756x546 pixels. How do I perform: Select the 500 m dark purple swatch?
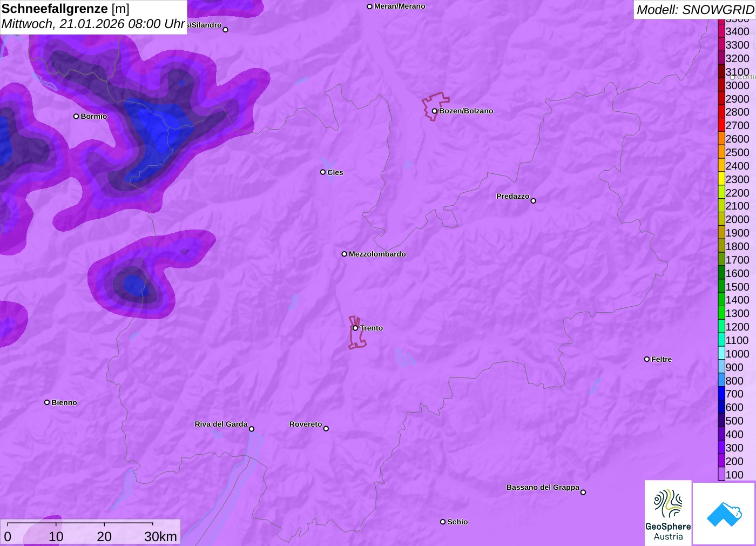pyautogui.click(x=721, y=421)
